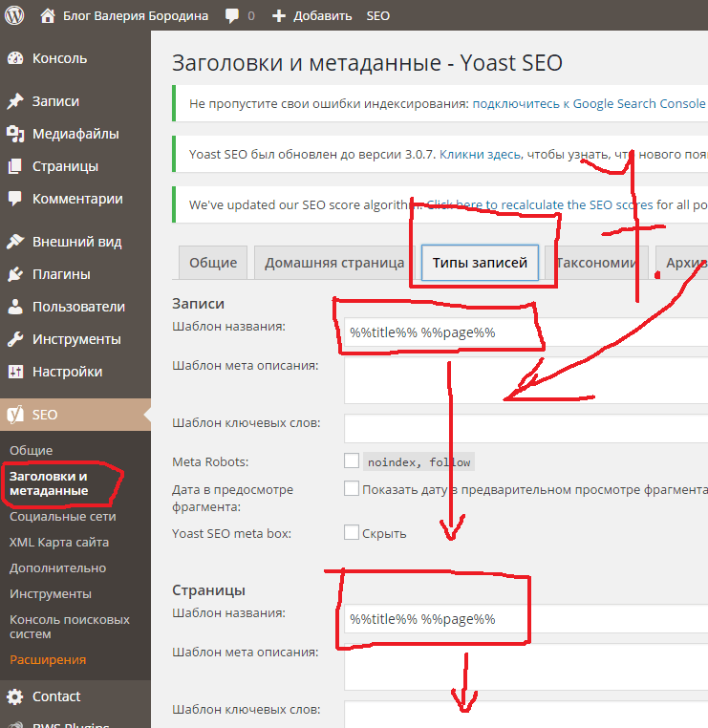
Task: Open the Расширения submenu item
Action: (x=48, y=660)
